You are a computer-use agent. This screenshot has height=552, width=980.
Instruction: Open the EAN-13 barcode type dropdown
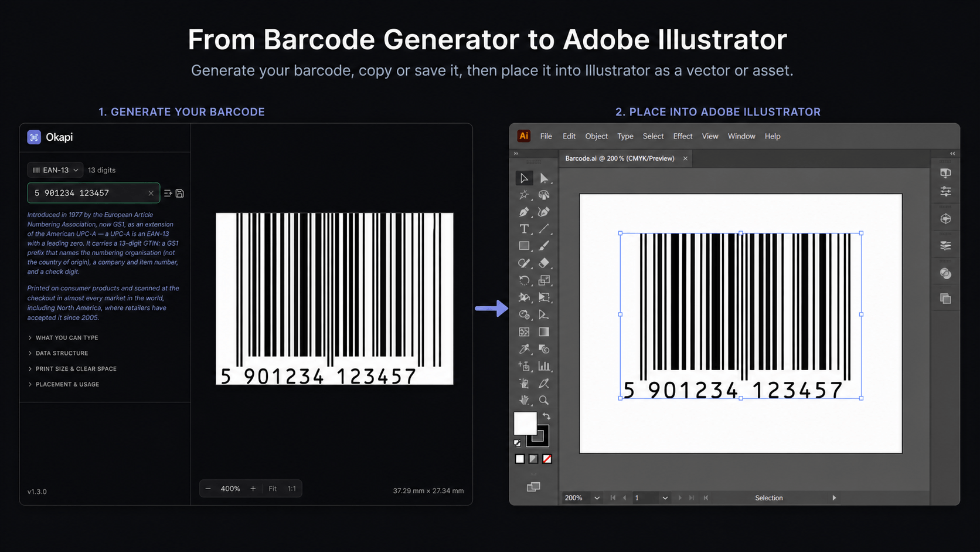coord(55,170)
